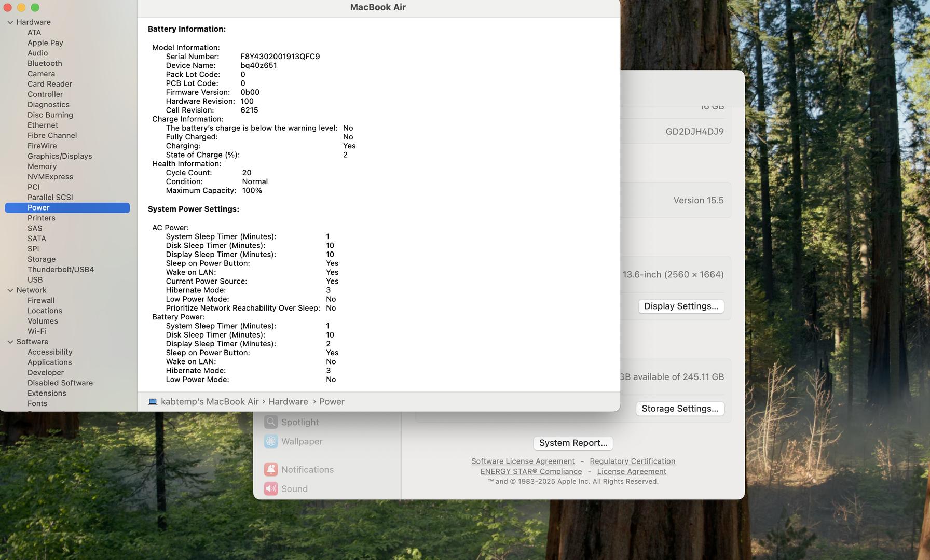Click kabtemp's MacBook Air breadcrumb
This screenshot has height=560, width=930.
[x=210, y=402]
